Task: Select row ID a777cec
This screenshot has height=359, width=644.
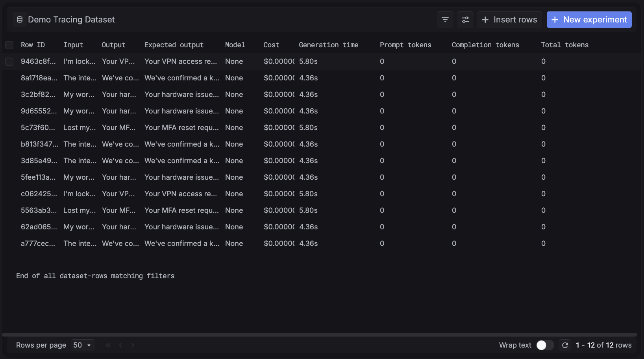Action: (x=38, y=244)
